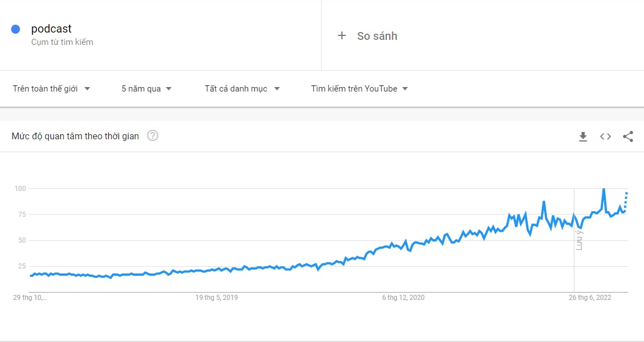Select the podcast search term field
This screenshot has width=644, height=342.
point(161,35)
